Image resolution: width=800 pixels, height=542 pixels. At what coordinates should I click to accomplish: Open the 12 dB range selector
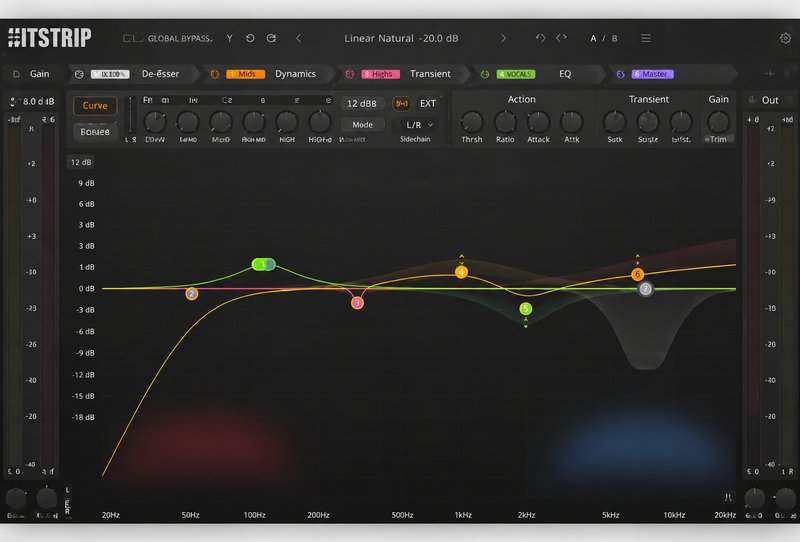click(362, 104)
